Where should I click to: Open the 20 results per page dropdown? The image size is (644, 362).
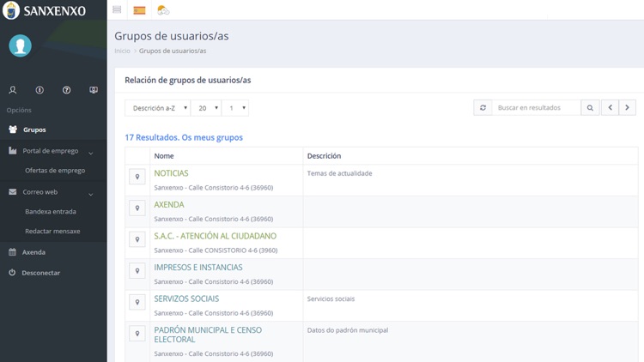click(206, 108)
